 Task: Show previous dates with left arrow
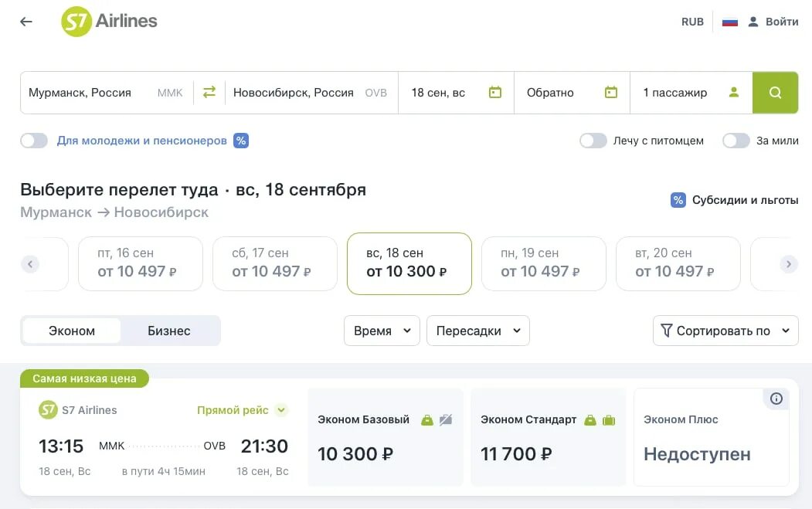[30, 264]
